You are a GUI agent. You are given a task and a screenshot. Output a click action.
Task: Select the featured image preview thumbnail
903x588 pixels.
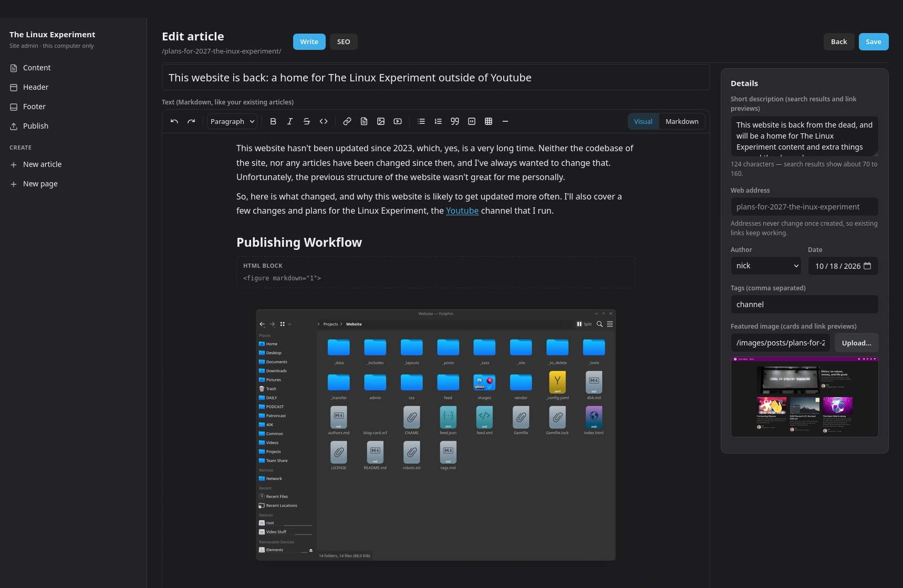coord(804,397)
